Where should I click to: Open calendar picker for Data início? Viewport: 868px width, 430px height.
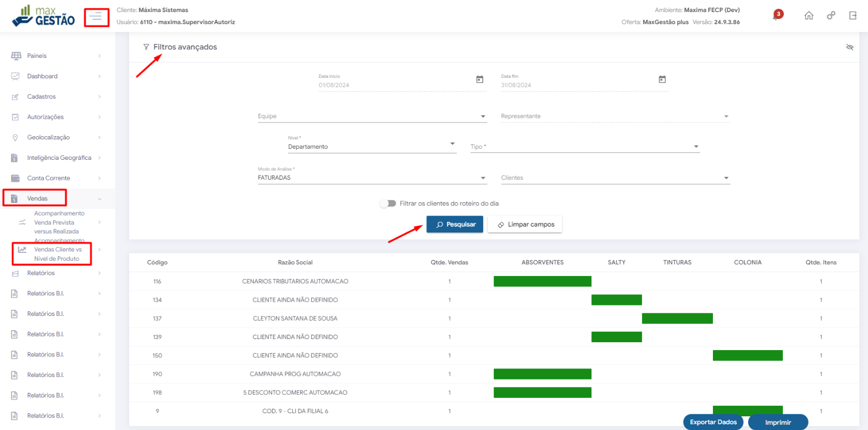[x=479, y=79]
